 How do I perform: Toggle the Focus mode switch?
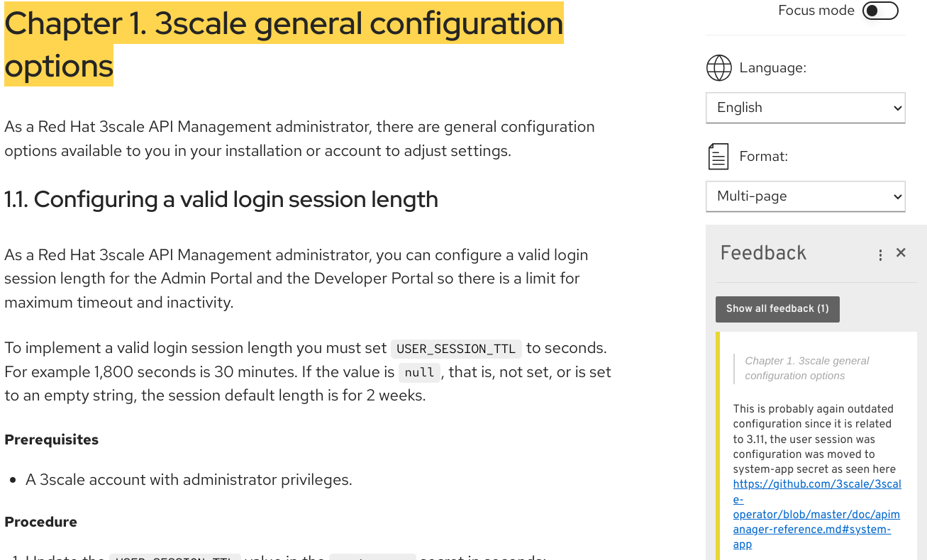(x=879, y=11)
